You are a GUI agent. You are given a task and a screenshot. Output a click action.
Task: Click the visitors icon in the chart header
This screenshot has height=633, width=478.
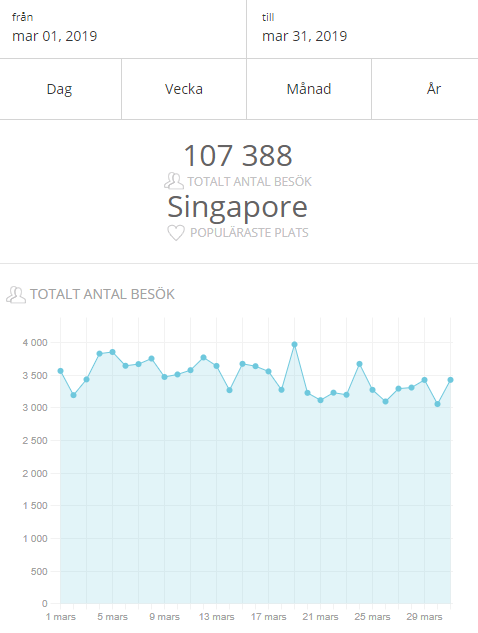click(16, 295)
